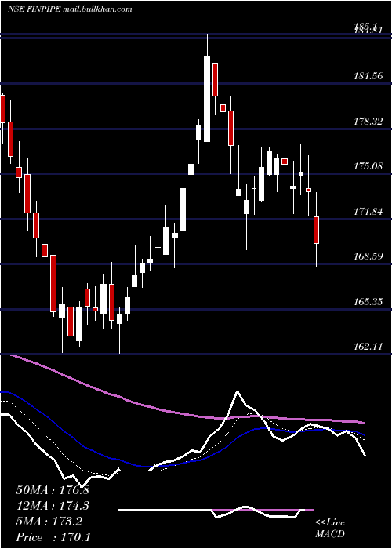This screenshot has height=549, width=392.
Task: Click the 12MA : 174.3 readout
Action: 53,506
